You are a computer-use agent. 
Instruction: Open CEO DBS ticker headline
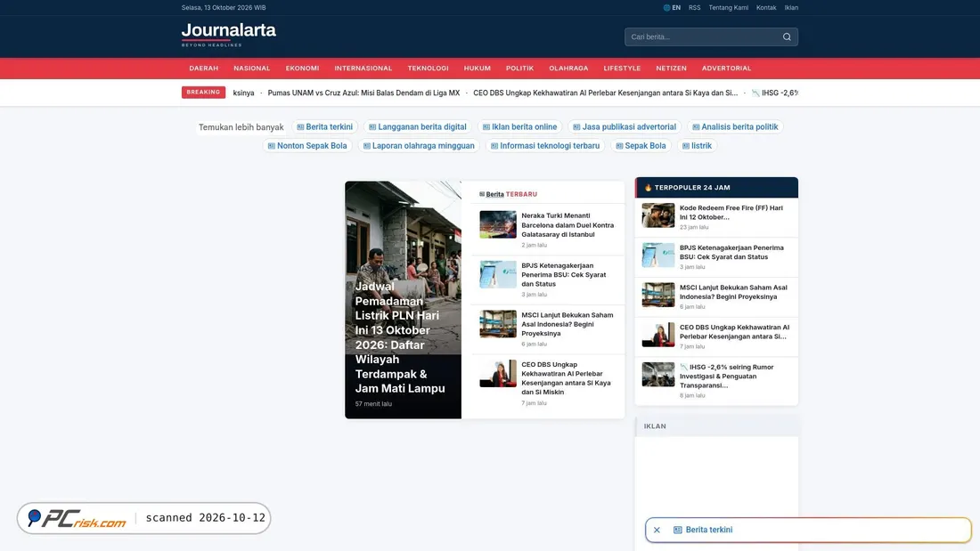click(x=606, y=93)
